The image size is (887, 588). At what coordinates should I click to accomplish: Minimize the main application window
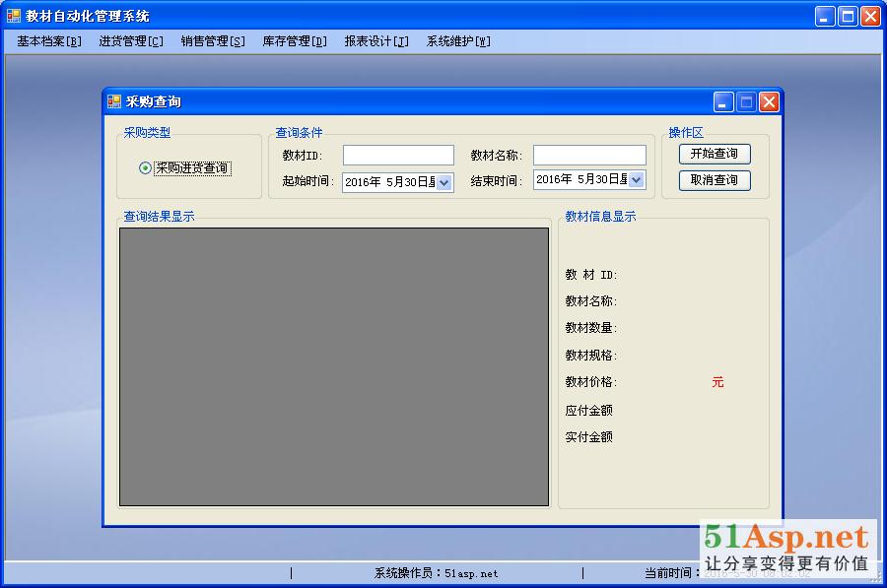[825, 16]
